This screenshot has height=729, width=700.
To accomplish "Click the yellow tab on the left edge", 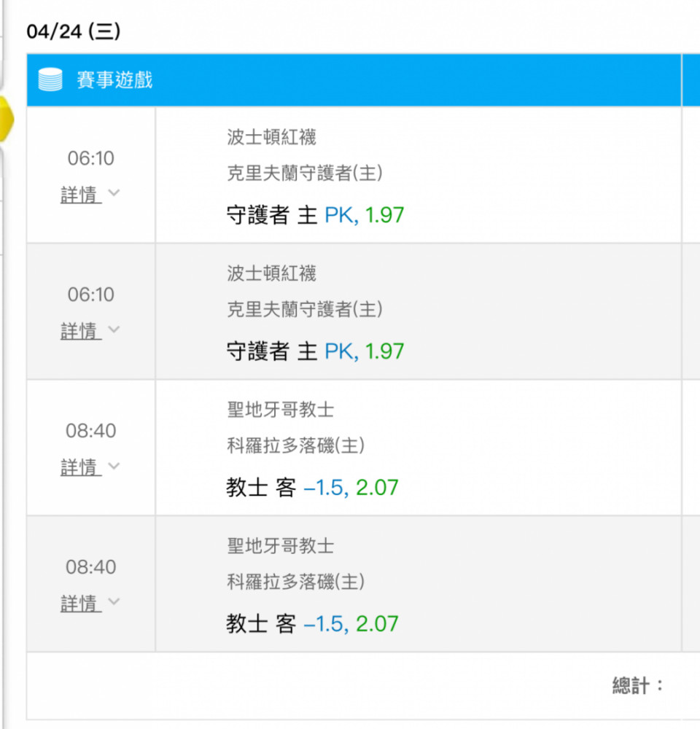I will (x=6, y=119).
